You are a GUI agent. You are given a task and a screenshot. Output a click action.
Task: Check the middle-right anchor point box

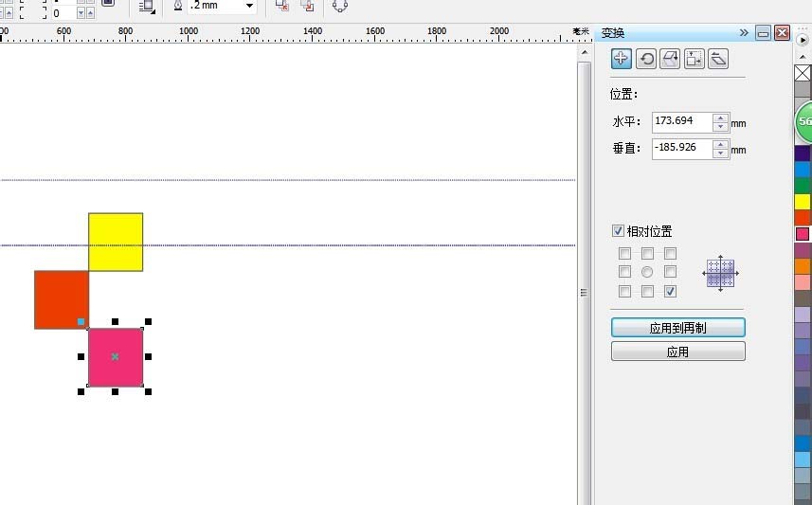pyautogui.click(x=670, y=271)
